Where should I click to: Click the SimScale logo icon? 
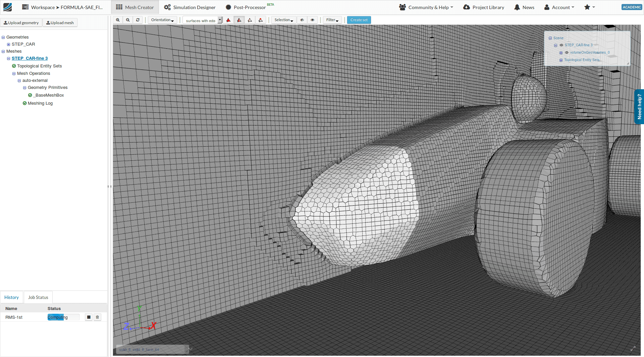pos(7,7)
